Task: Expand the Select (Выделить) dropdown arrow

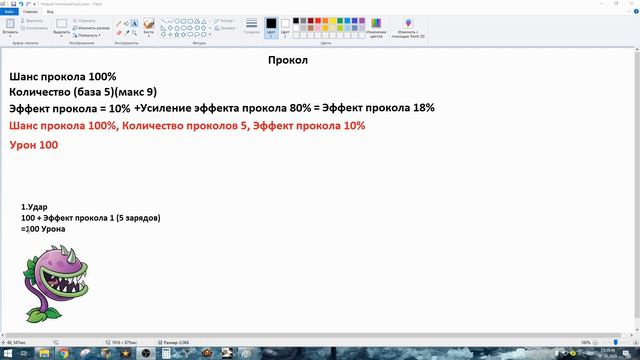Action: click(62, 36)
